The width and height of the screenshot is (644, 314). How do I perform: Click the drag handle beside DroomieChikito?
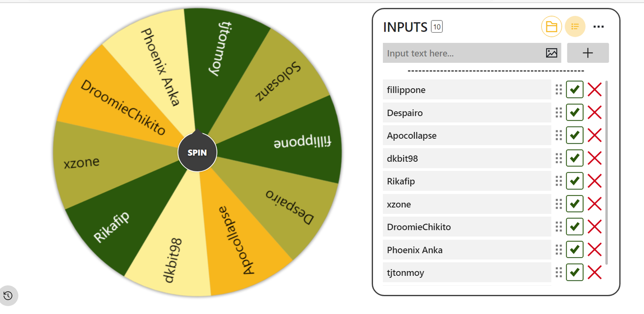pyautogui.click(x=558, y=227)
